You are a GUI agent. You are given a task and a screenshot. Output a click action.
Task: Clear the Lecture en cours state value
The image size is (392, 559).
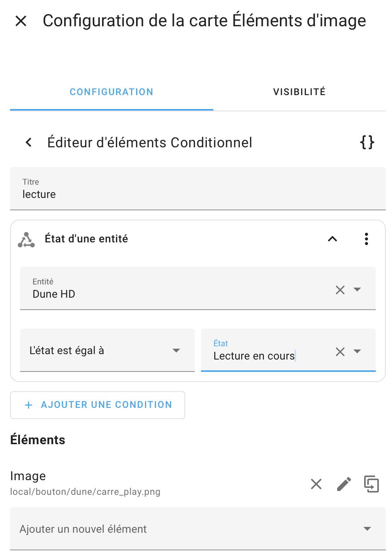click(x=340, y=351)
